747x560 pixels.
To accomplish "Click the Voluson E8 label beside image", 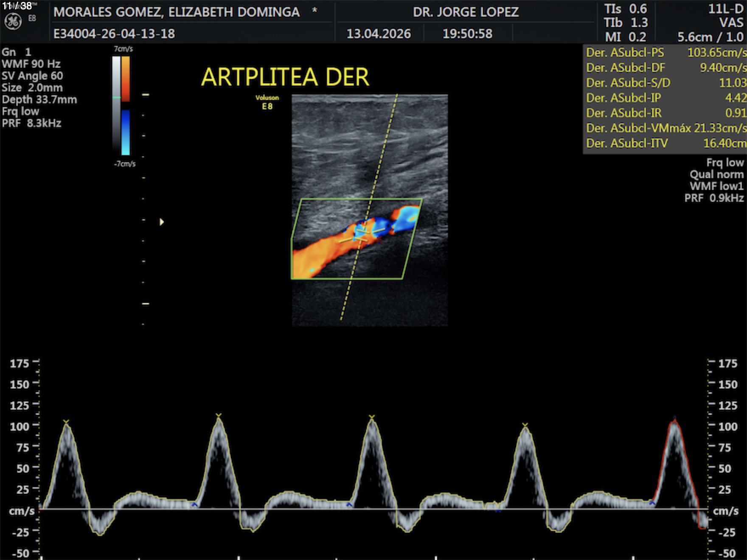I will point(267,102).
